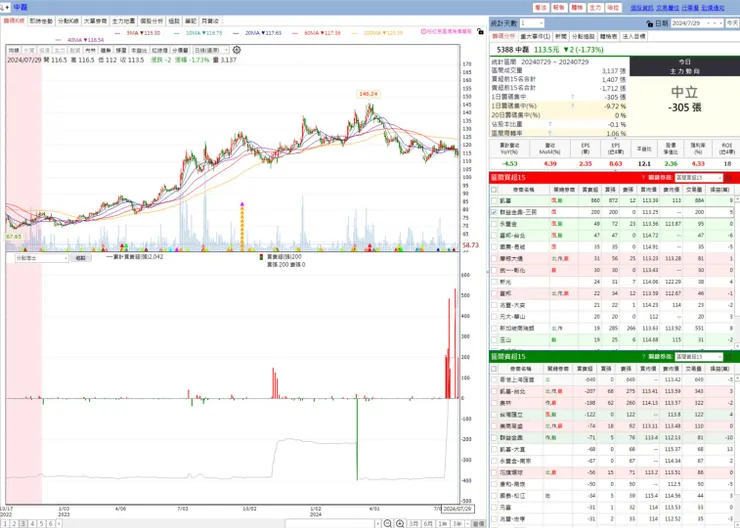Open the 分點進出 dropdown below price chart
This screenshot has height=528, width=740.
pyautogui.click(x=42, y=258)
